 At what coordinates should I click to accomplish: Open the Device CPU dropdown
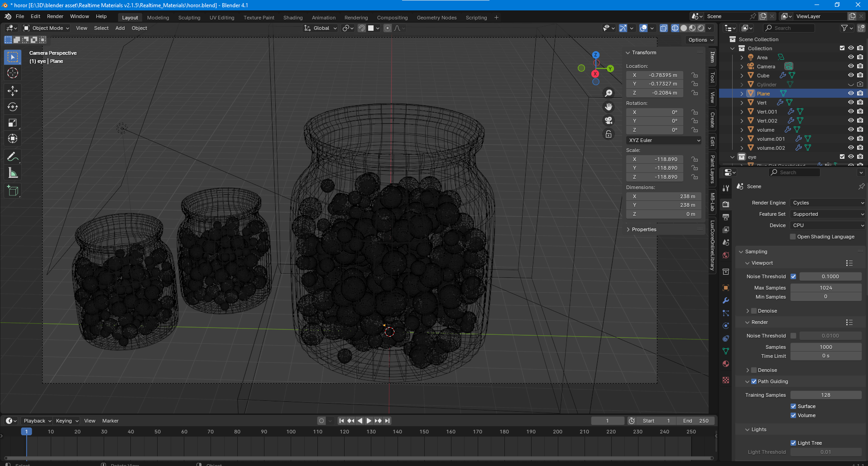pos(828,225)
